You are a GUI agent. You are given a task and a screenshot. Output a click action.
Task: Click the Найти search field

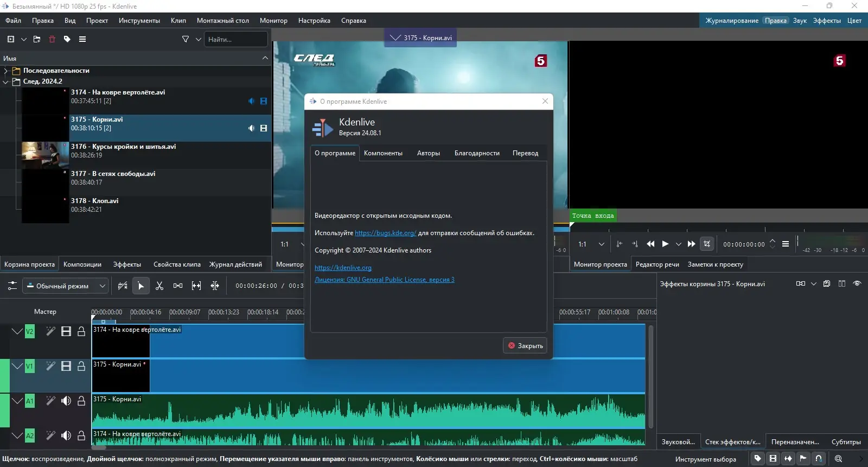[235, 39]
